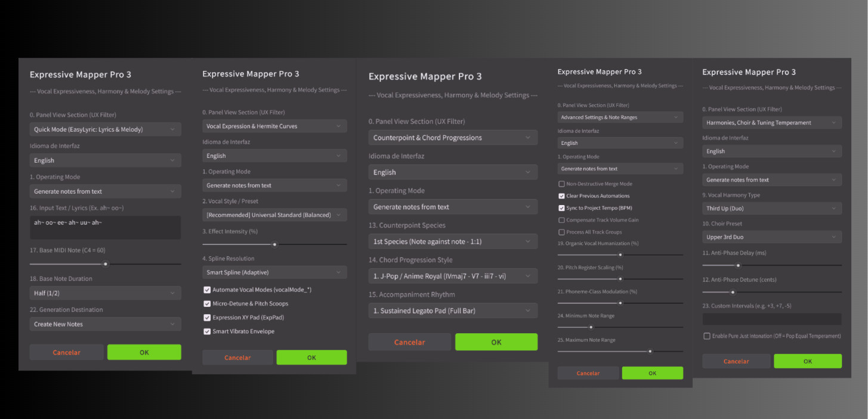This screenshot has height=419, width=868.
Task: Click Cancelar in the Advanced Settings dialog
Action: 588,373
